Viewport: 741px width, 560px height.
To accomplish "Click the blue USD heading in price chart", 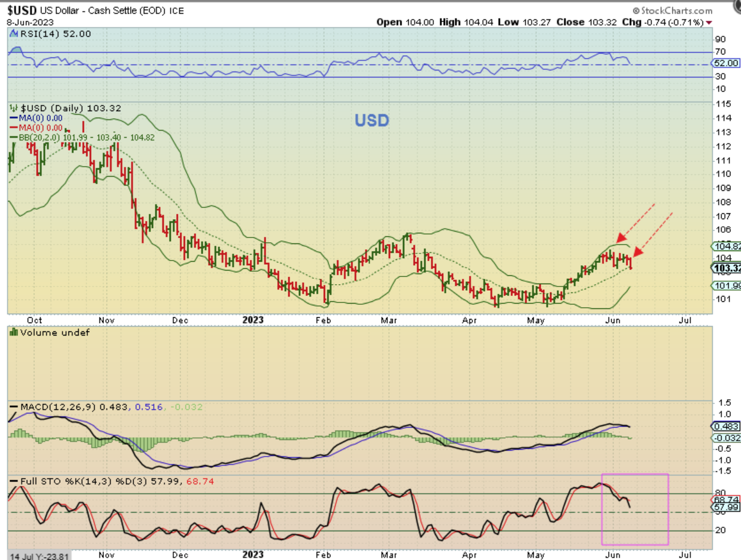I will click(x=372, y=121).
